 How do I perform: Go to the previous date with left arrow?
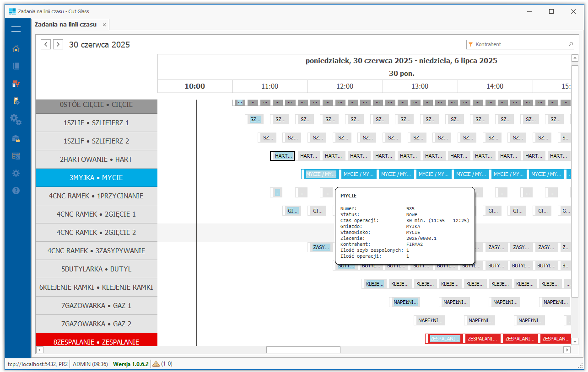pyautogui.click(x=46, y=44)
